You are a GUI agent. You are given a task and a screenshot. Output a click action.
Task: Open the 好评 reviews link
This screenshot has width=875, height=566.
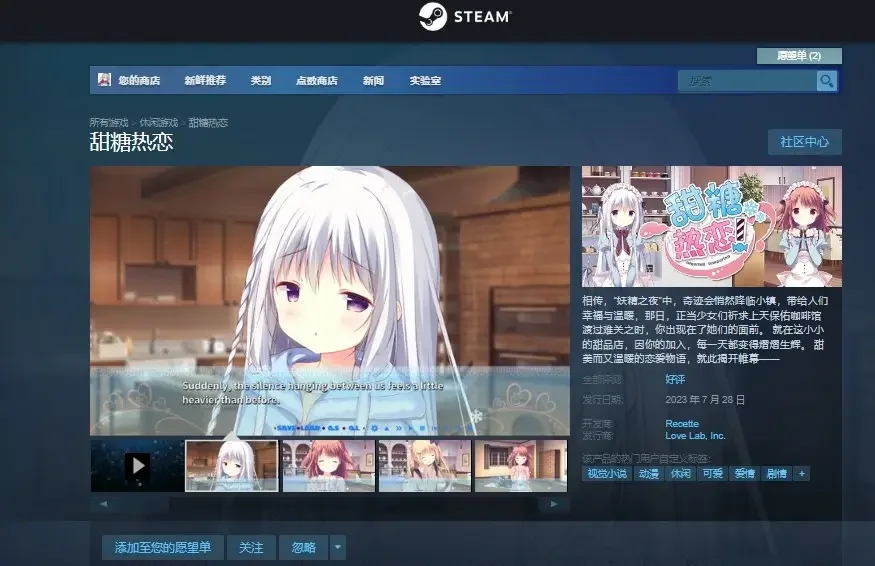coord(675,380)
